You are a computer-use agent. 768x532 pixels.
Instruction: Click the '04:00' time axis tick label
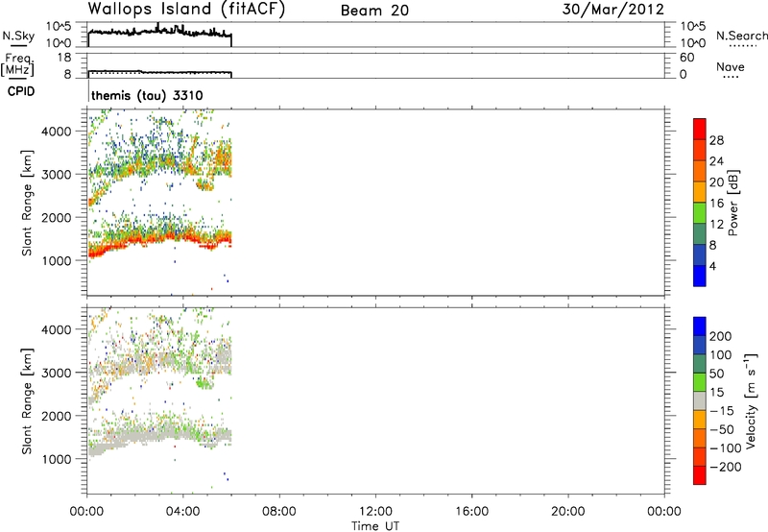click(x=182, y=512)
